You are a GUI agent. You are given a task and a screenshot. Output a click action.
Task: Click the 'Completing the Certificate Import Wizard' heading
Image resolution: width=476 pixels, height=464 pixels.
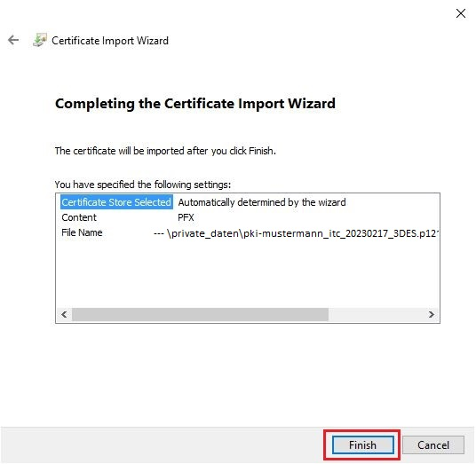click(x=195, y=104)
